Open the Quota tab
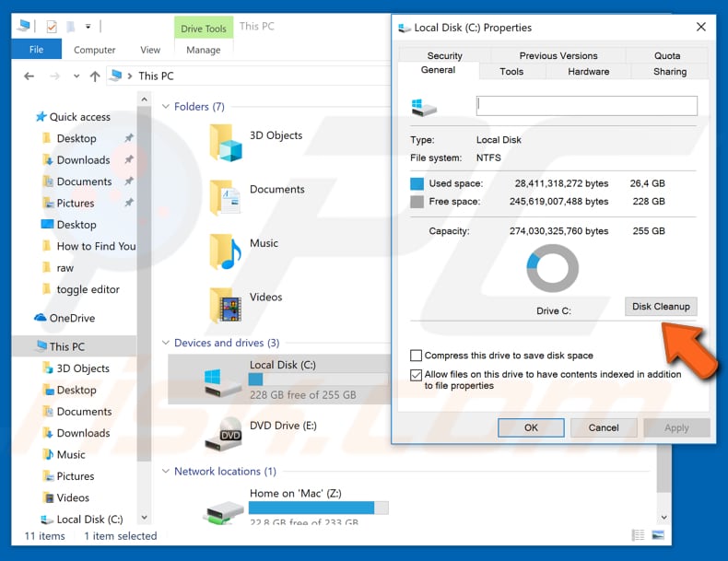Viewport: 728px width, 561px height. 666,55
